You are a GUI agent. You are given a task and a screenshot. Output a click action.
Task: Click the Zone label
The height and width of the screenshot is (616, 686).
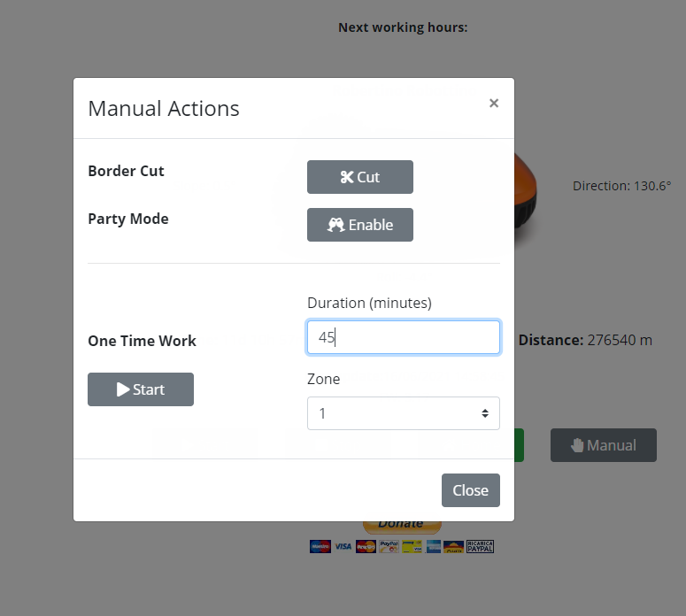click(x=323, y=379)
